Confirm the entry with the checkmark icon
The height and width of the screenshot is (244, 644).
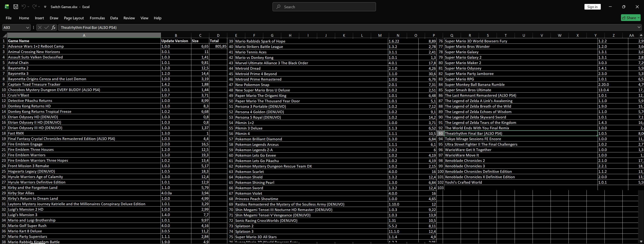pyautogui.click(x=46, y=28)
